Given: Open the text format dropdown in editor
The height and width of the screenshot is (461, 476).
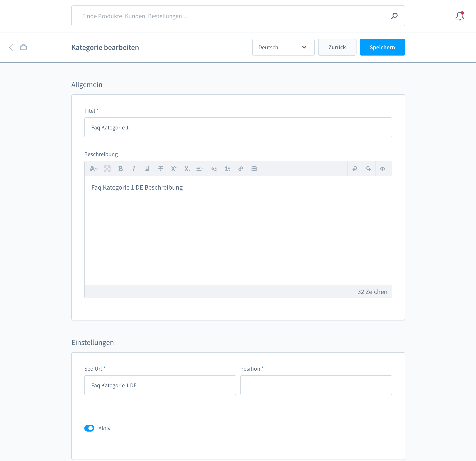Looking at the screenshot, I should [94, 169].
